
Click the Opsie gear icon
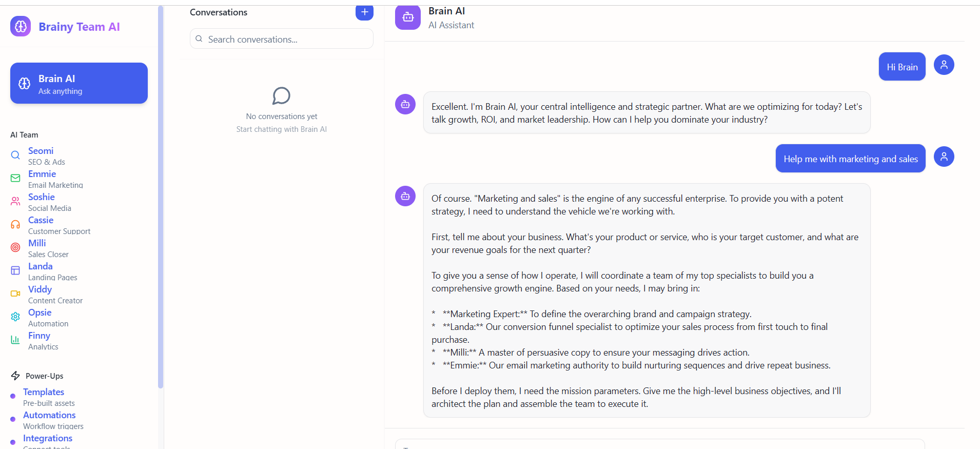[15, 317]
